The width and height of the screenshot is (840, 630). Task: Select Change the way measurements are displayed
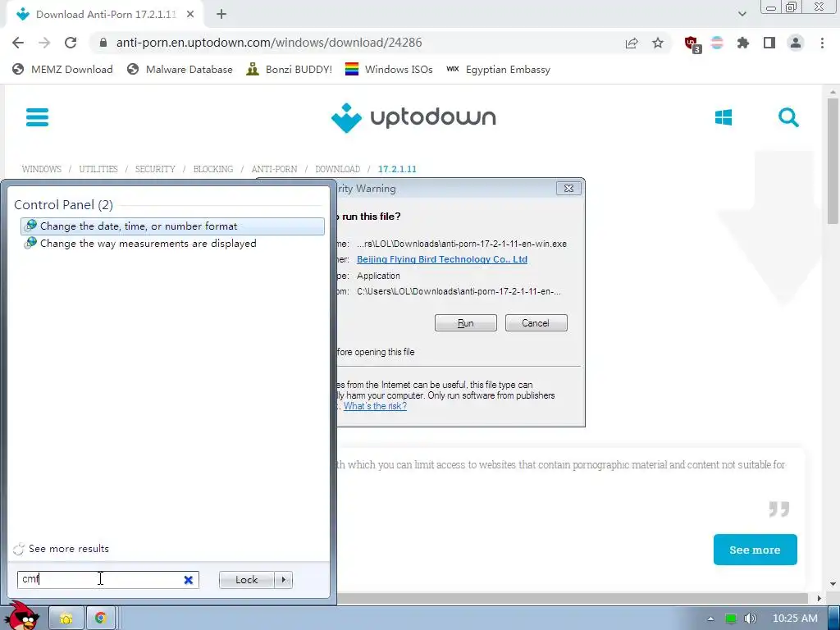coord(172,243)
